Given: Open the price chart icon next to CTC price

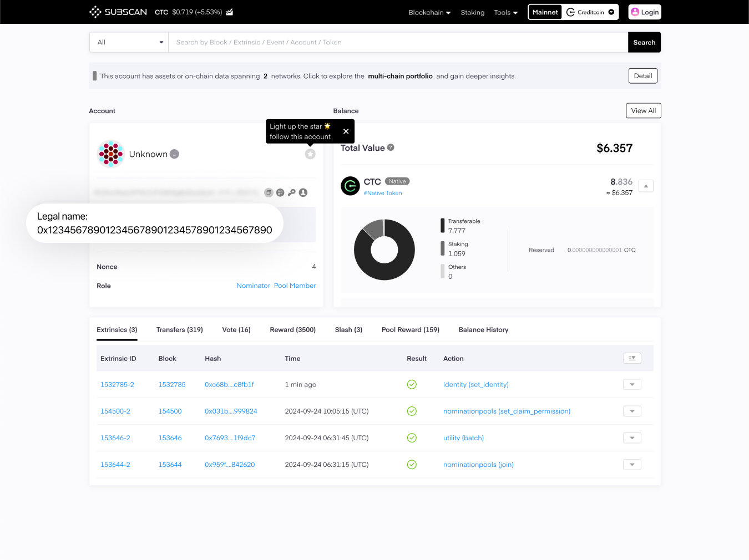Looking at the screenshot, I should tap(230, 12).
